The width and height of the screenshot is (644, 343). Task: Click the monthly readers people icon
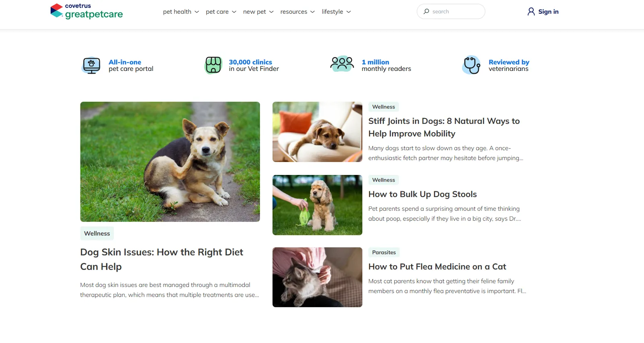pos(342,64)
